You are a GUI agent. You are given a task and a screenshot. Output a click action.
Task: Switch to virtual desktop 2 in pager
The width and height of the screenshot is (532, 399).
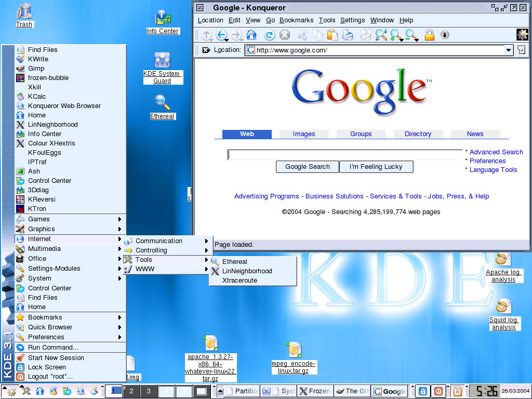point(131,391)
